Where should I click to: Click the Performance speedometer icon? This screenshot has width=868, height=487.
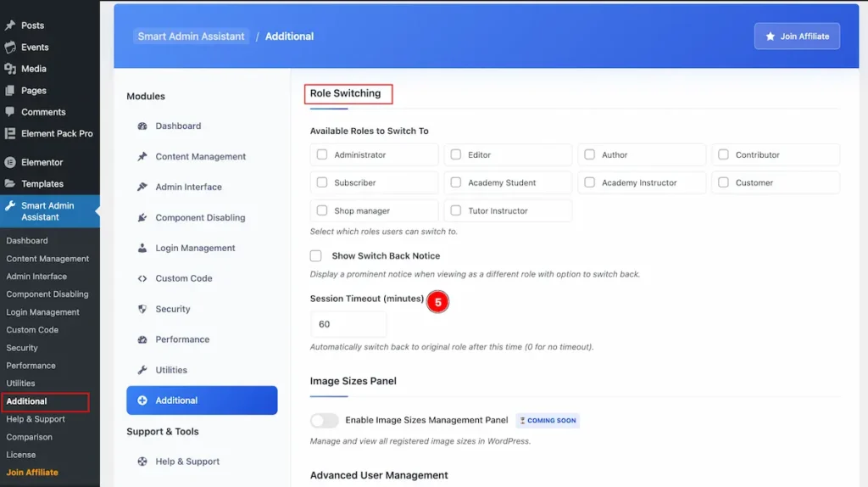point(142,339)
